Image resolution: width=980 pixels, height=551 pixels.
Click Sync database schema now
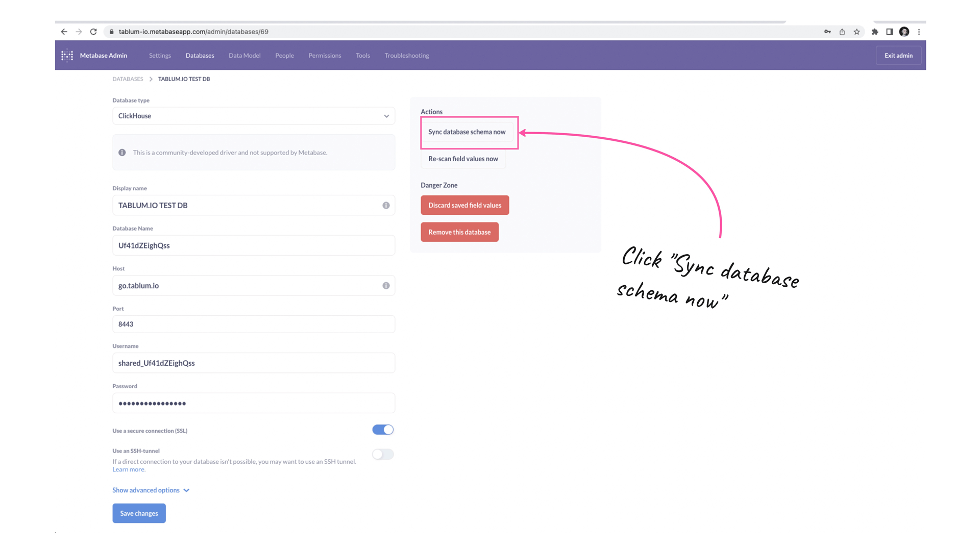point(467,132)
